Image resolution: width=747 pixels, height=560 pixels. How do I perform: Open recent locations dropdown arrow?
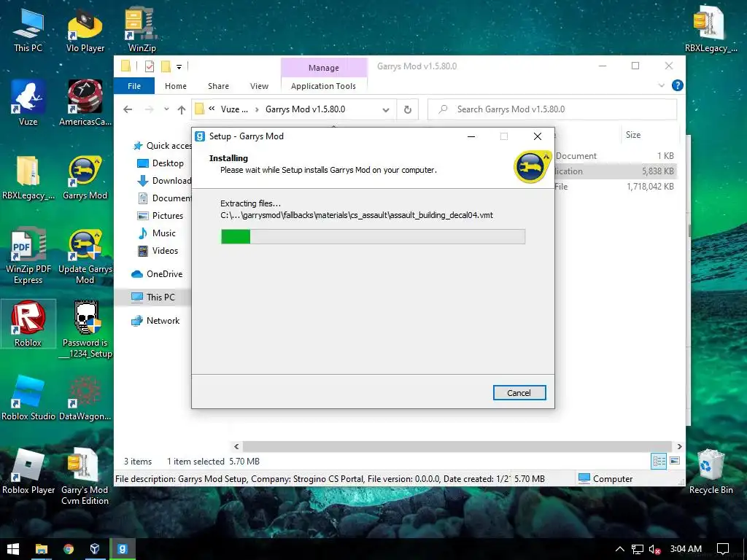pos(166,109)
